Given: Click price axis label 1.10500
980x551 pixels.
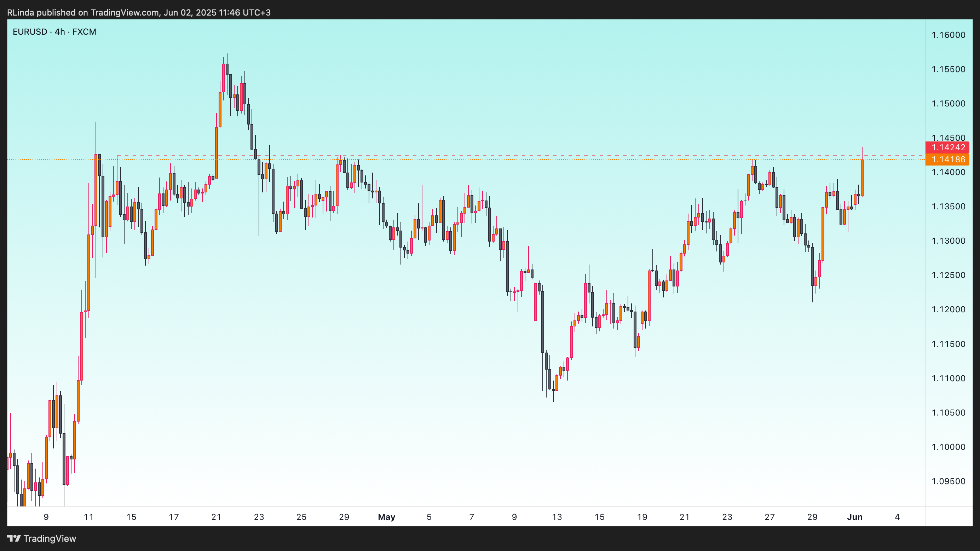Looking at the screenshot, I should click(948, 413).
